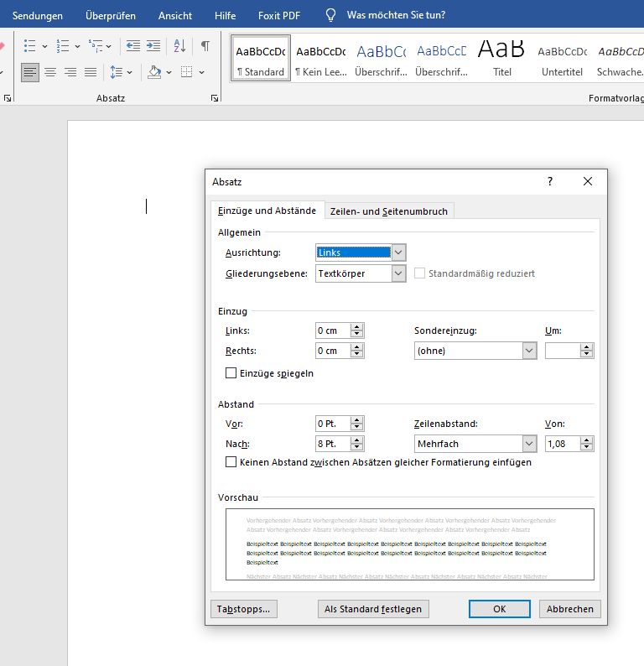Decrease the Rechts indent stepper down

click(x=357, y=355)
